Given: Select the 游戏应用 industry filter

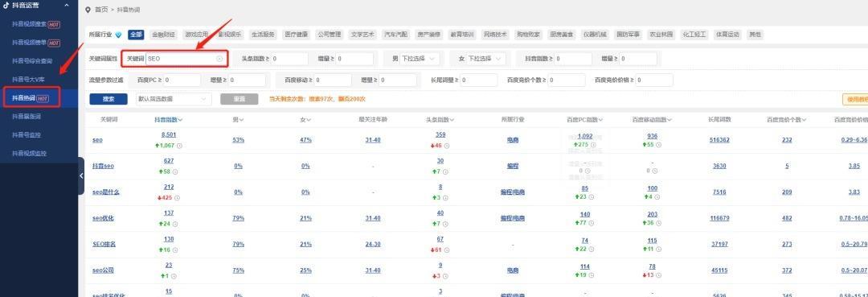Looking at the screenshot, I should tap(197, 35).
